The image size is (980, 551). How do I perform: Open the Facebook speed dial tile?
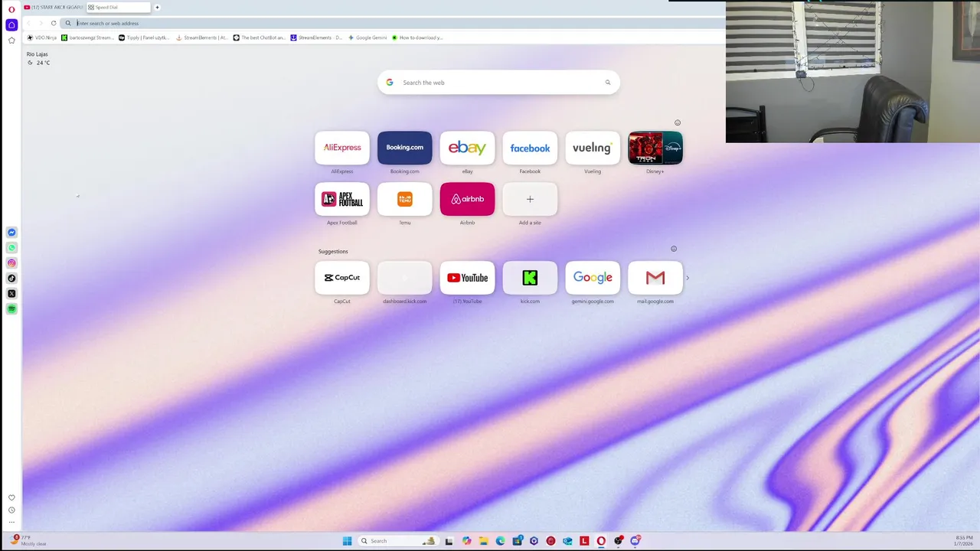(530, 148)
